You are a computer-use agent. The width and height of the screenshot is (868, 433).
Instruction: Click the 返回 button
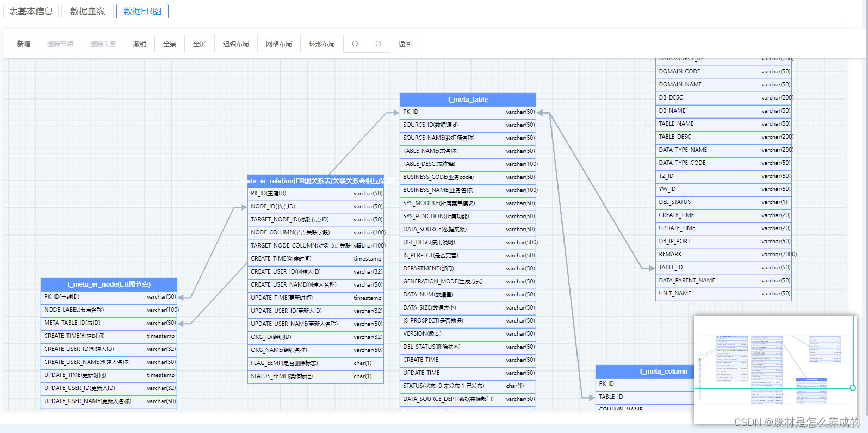pyautogui.click(x=405, y=44)
